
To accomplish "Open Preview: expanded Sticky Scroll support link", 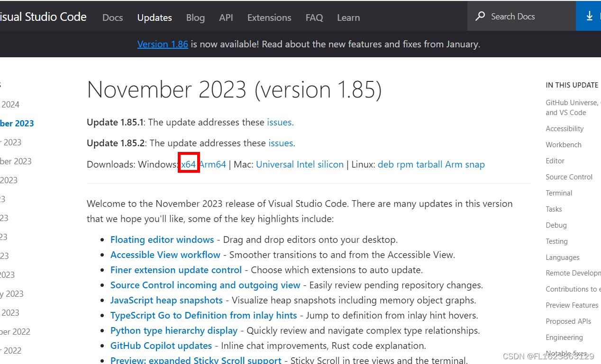I will coord(196,360).
